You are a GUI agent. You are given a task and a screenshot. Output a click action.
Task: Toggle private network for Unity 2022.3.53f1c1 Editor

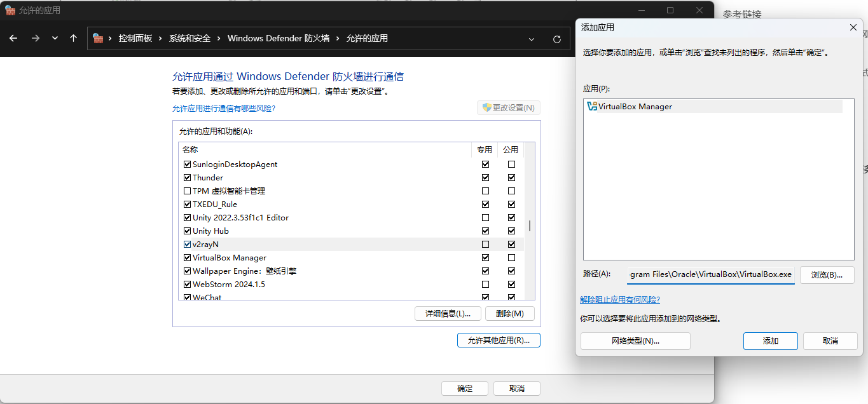pyautogui.click(x=486, y=217)
